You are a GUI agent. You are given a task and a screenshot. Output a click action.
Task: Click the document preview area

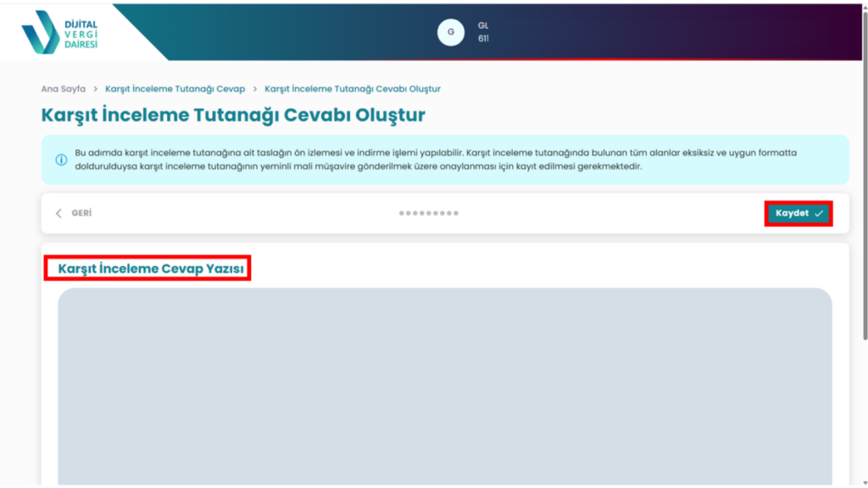coord(445,386)
